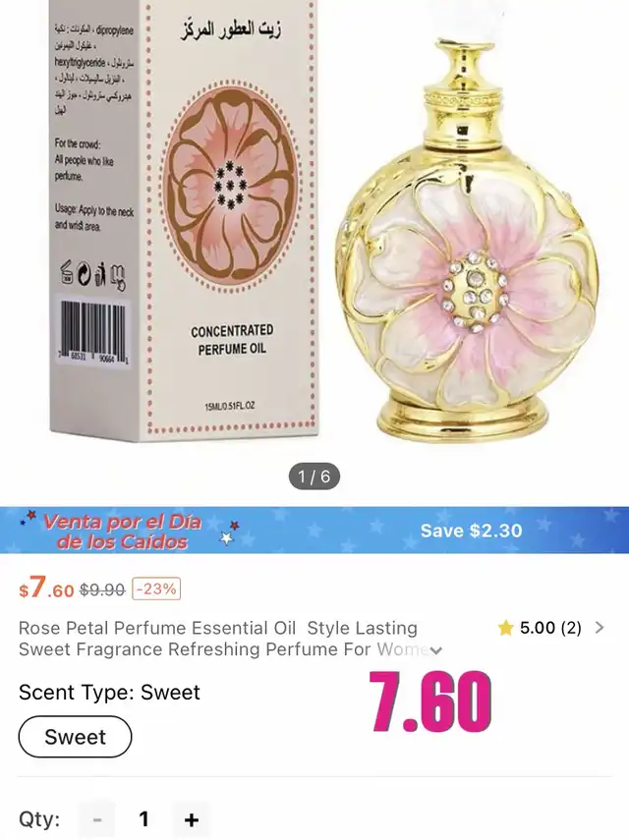
Task: Open the 5.00 (2) ratings link
Action: (550, 628)
